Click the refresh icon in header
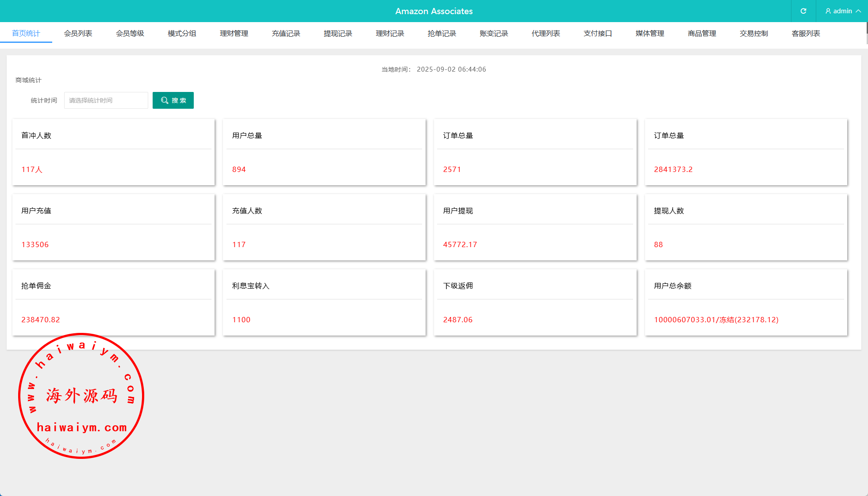The width and height of the screenshot is (868, 496). pos(803,11)
